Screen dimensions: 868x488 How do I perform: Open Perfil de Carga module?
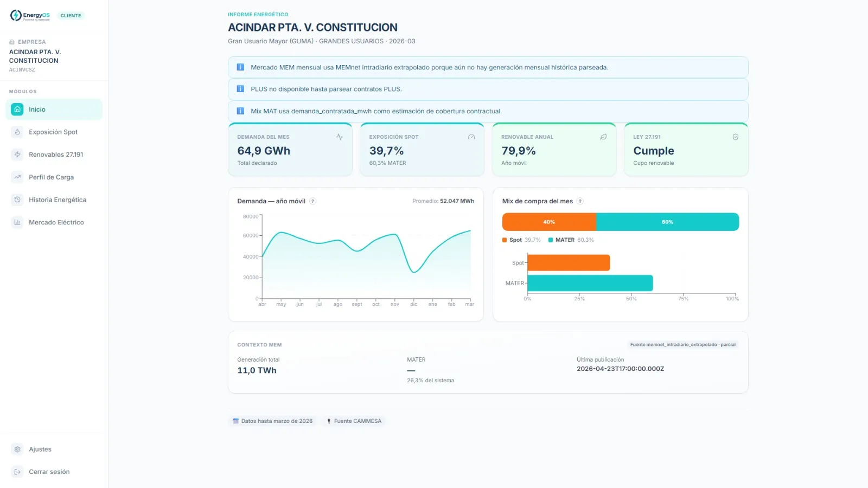click(x=54, y=177)
